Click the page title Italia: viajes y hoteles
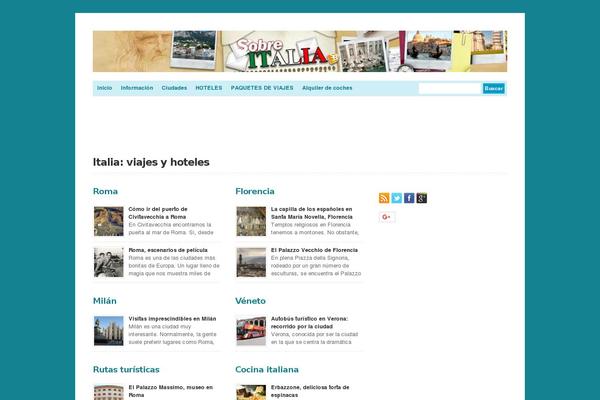The image size is (600, 400). pyautogui.click(x=151, y=162)
